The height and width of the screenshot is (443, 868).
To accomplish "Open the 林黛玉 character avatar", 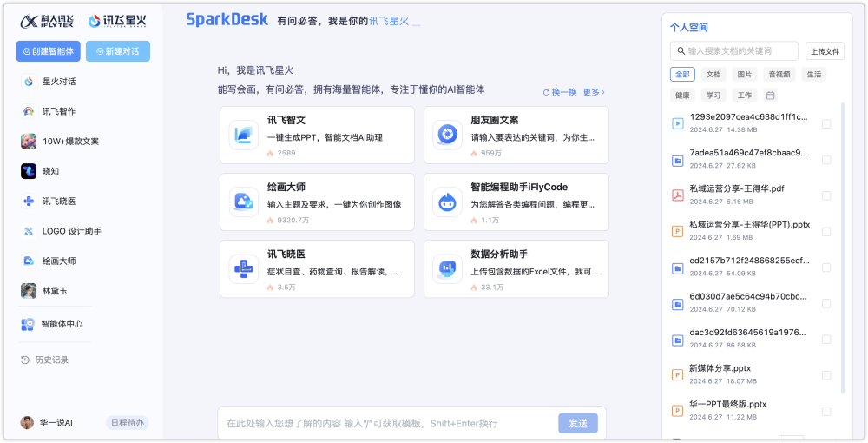I will click(29, 291).
